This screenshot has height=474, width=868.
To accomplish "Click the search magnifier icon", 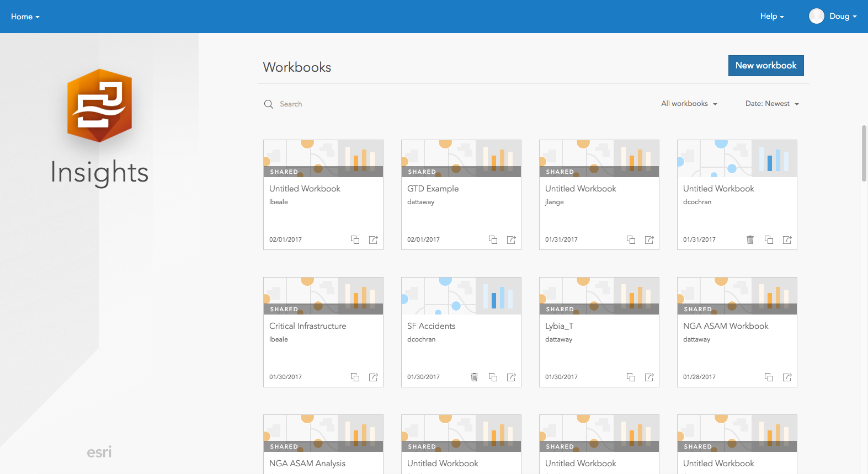I will [269, 104].
